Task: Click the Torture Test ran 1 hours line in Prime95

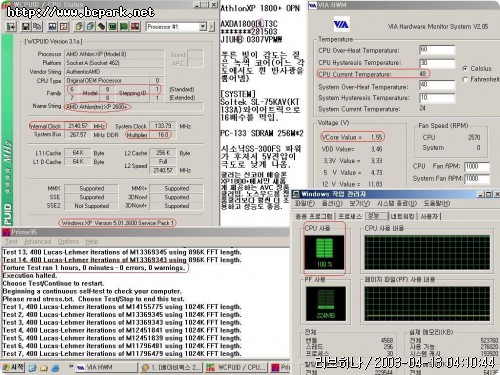Action: pos(94,268)
